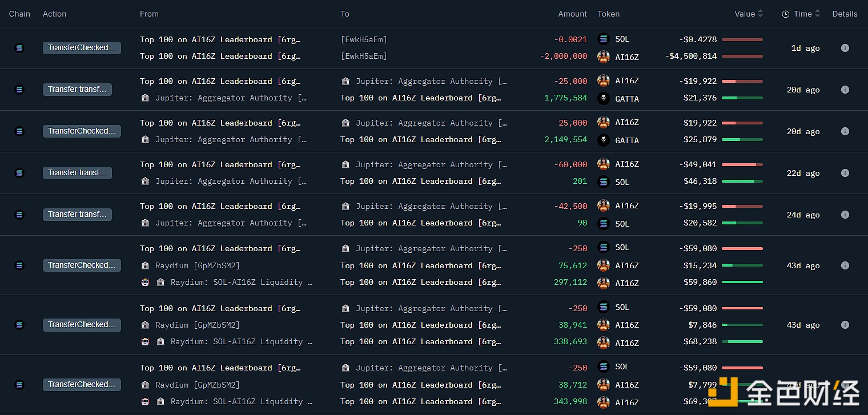
Task: Open [EwkH5aEm] address in -2,000,000 AI16Z line
Action: pos(363,56)
